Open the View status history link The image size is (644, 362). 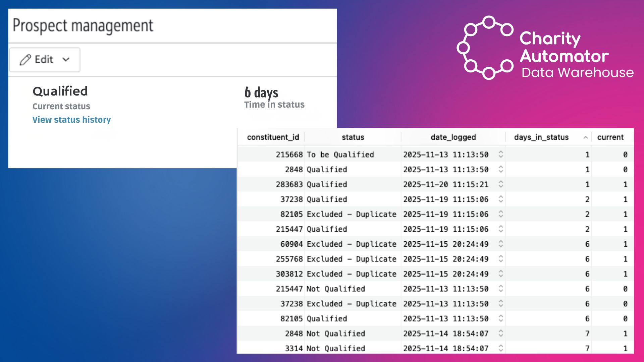click(x=71, y=120)
